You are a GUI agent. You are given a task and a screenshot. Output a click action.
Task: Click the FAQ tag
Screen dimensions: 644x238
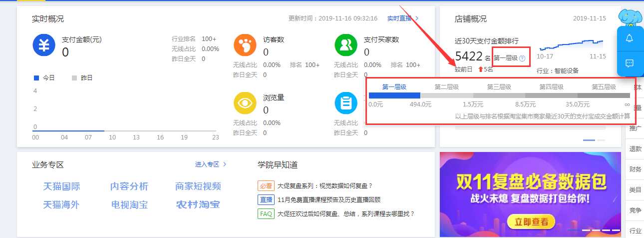coord(266,214)
